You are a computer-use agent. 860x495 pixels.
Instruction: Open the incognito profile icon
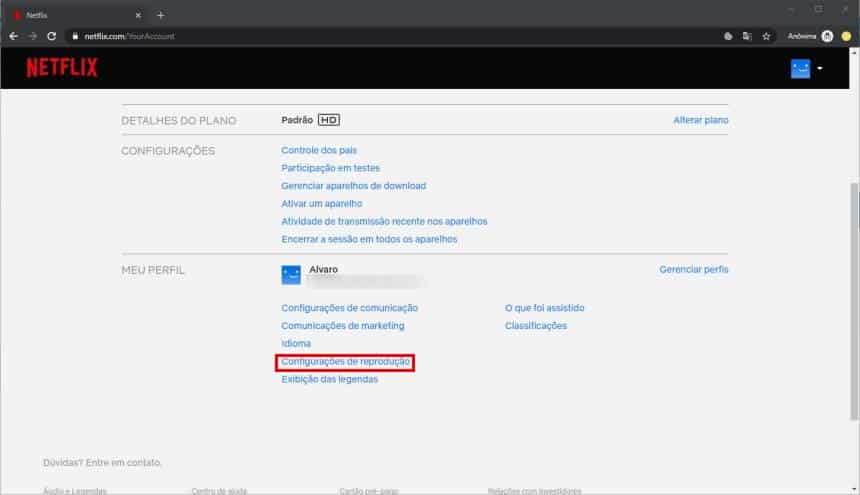click(x=827, y=36)
